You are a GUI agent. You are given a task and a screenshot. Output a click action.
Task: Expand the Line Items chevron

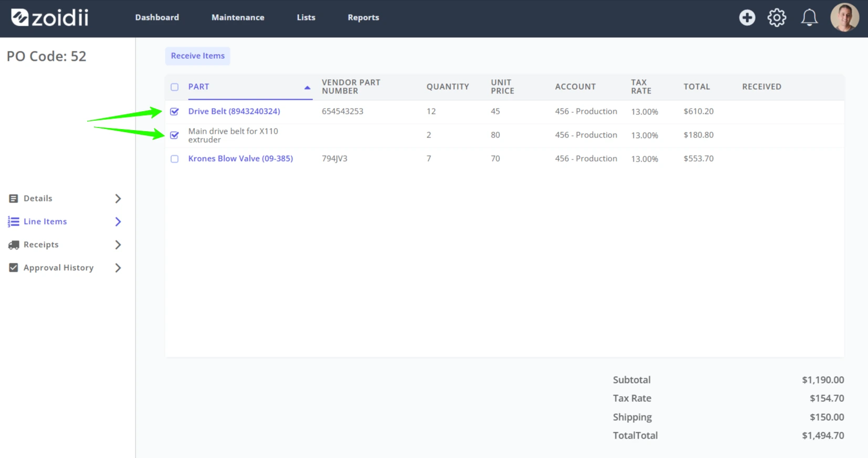click(118, 221)
